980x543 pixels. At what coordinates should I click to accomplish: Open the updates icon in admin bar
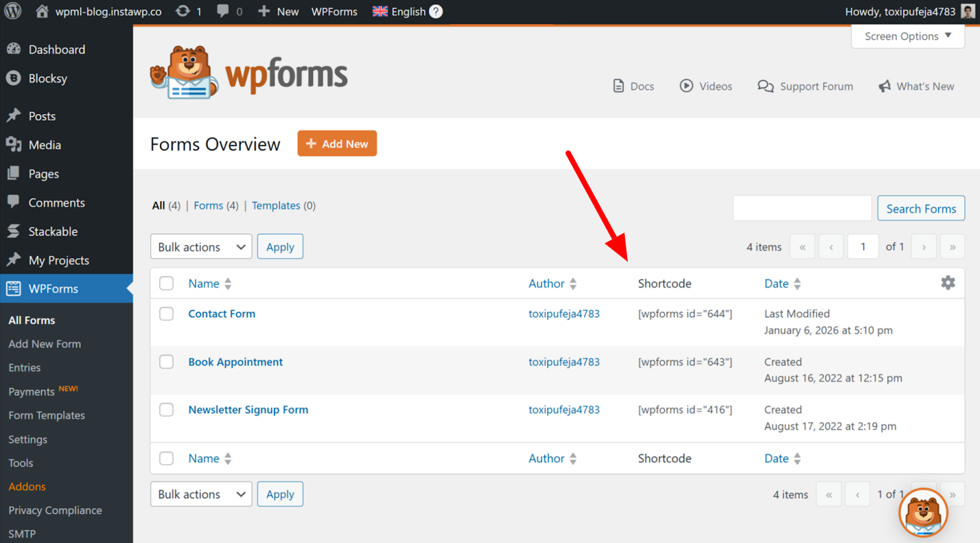click(183, 11)
